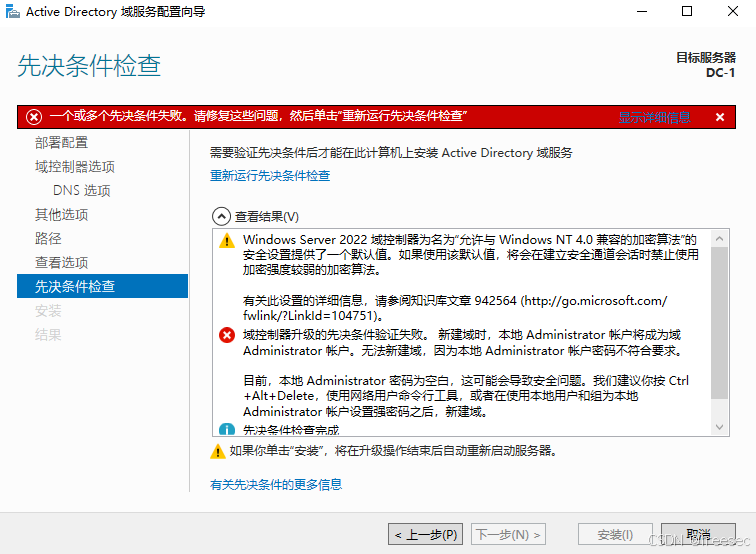
Task: Open 有关先决条件的更多信息 link
Action: pyautogui.click(x=276, y=485)
